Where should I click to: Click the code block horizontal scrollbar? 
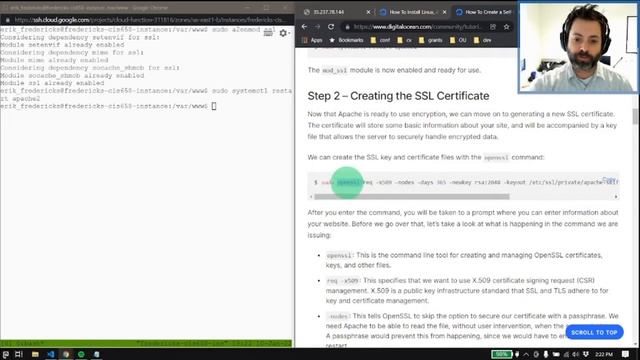tap(411, 197)
